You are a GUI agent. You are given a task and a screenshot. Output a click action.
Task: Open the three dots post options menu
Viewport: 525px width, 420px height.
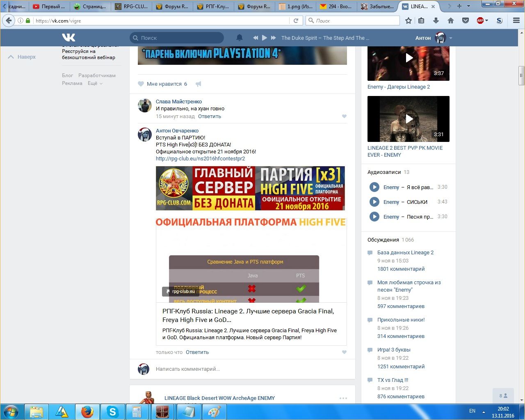pyautogui.click(x=343, y=398)
